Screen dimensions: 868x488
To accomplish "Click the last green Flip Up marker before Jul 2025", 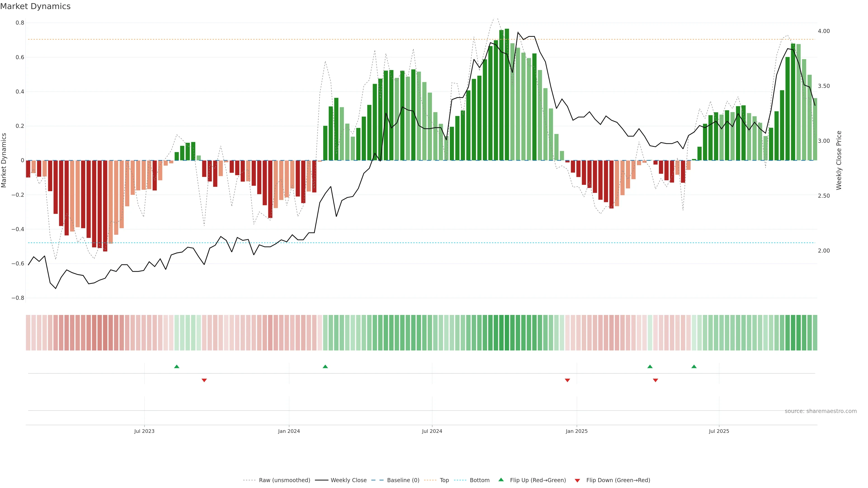I will 694,366.
